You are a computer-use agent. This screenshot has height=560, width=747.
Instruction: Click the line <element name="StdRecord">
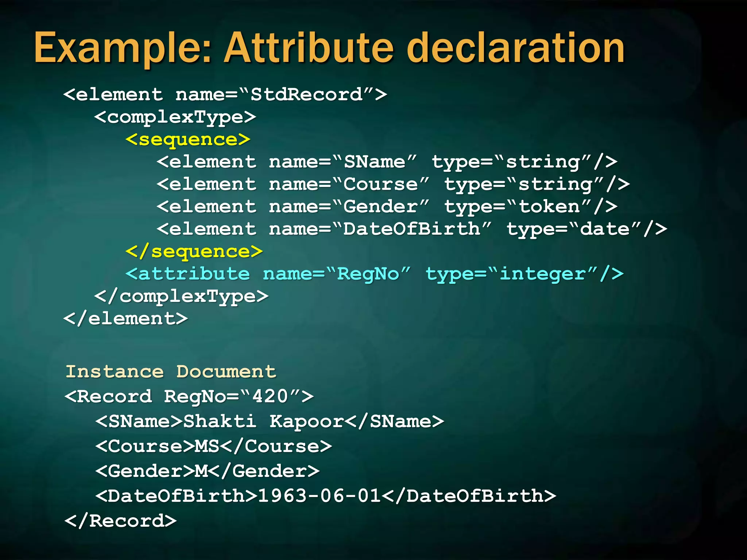point(225,95)
